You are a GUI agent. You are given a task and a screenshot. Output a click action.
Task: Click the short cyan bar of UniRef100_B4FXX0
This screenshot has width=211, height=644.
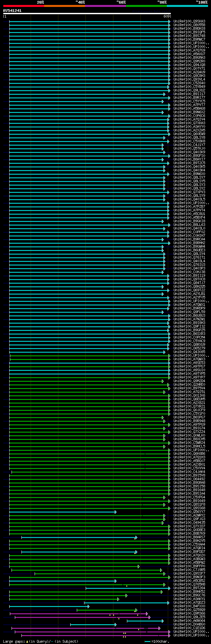coord(49,606)
